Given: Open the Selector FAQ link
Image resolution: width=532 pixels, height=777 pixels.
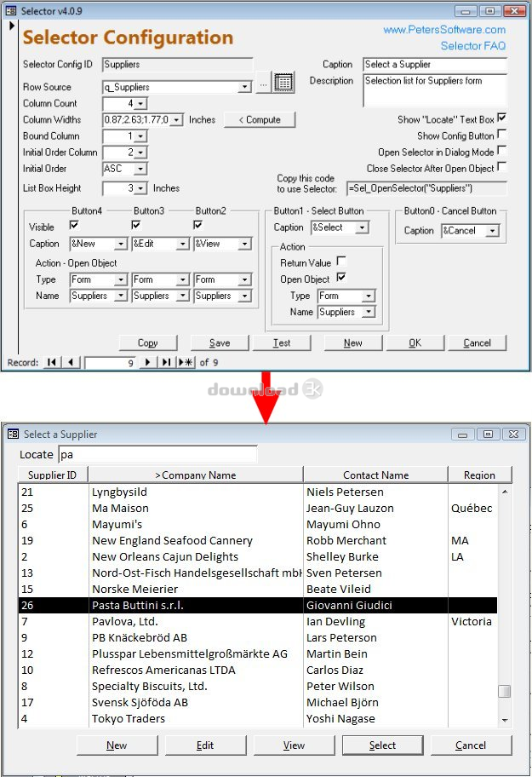Looking at the screenshot, I should pos(473,46).
